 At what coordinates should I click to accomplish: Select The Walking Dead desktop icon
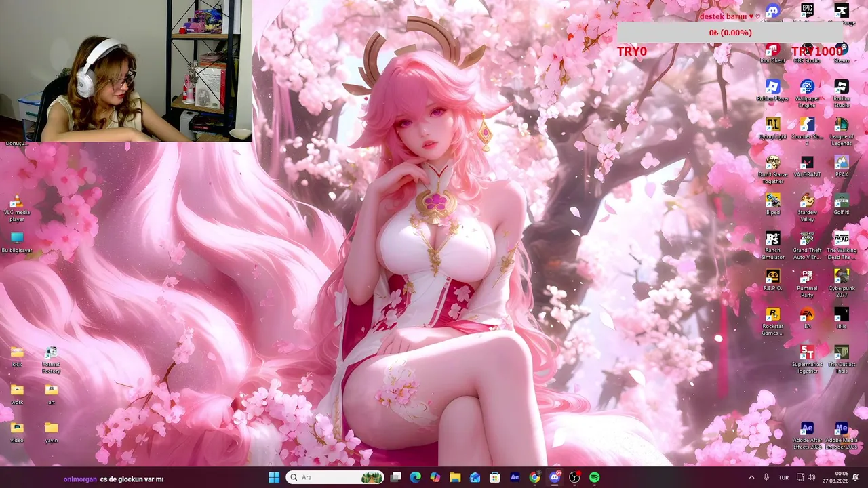pos(841,245)
